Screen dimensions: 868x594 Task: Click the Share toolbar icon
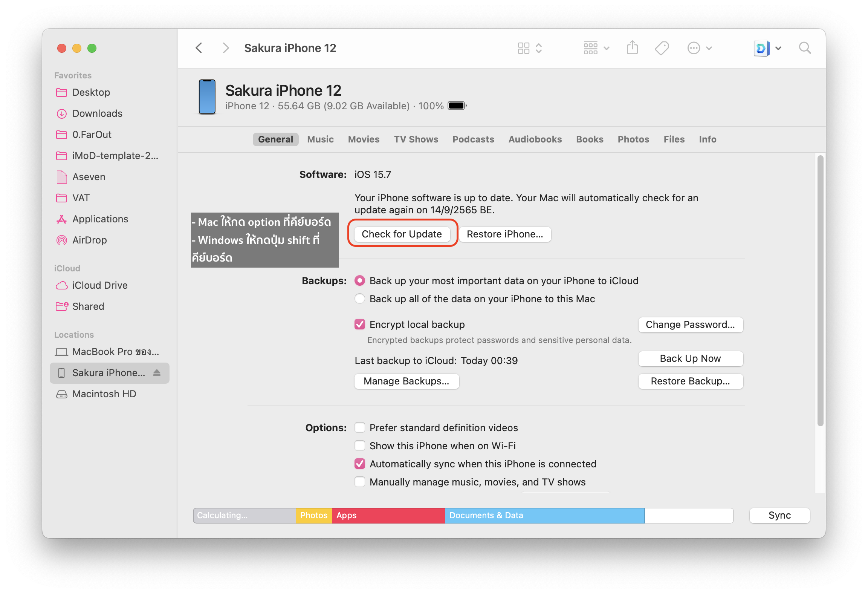[x=632, y=48]
